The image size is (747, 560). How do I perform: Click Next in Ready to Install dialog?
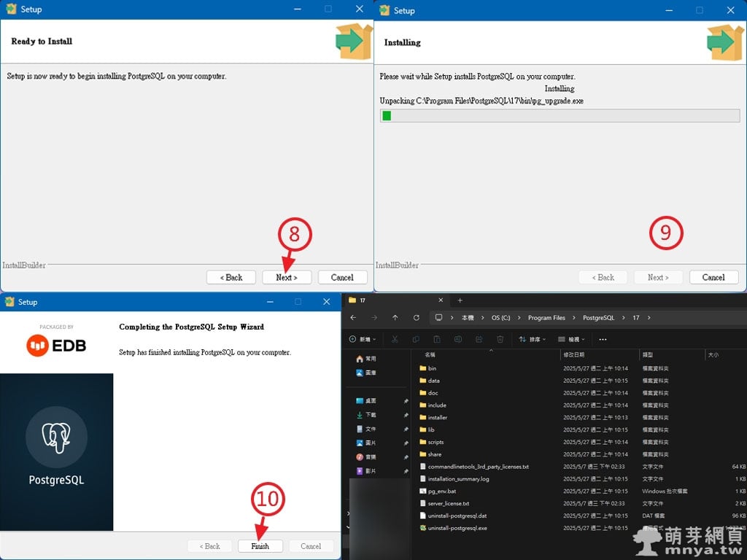tap(287, 277)
